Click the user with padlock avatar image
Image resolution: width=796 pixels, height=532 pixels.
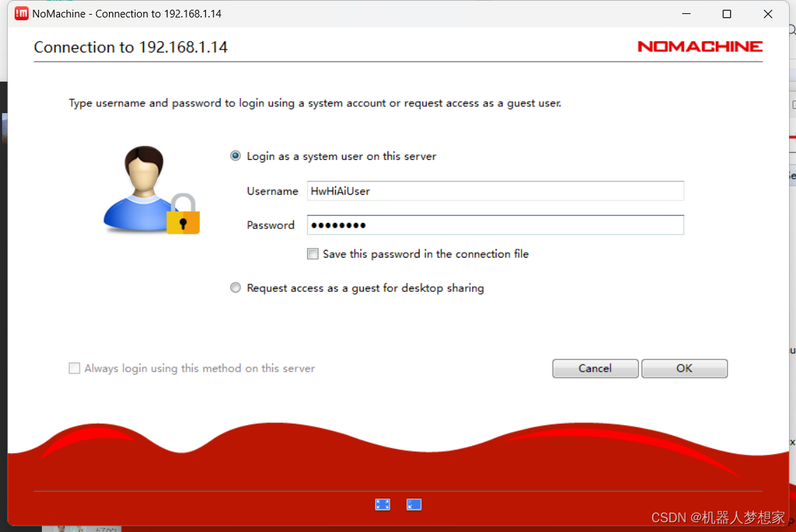152,190
